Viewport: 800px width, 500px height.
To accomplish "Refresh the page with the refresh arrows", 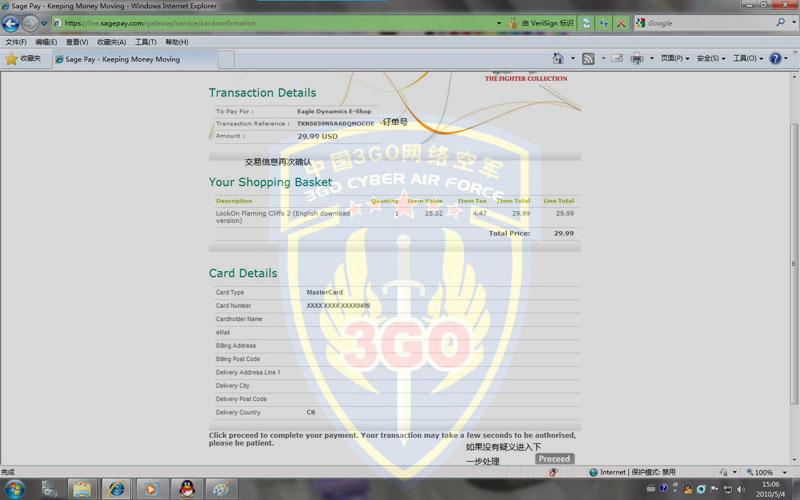I will (x=604, y=23).
